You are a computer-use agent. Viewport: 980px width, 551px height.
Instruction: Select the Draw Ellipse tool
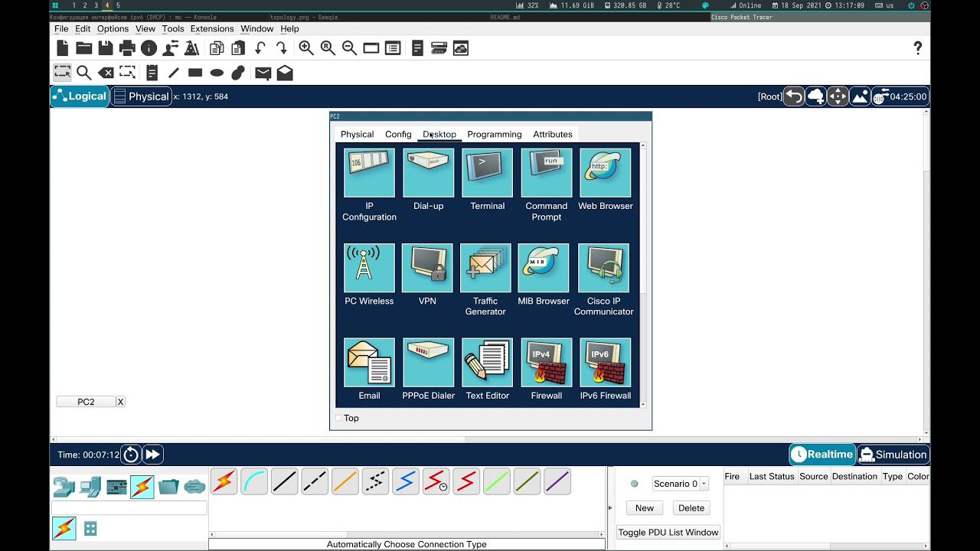click(217, 73)
